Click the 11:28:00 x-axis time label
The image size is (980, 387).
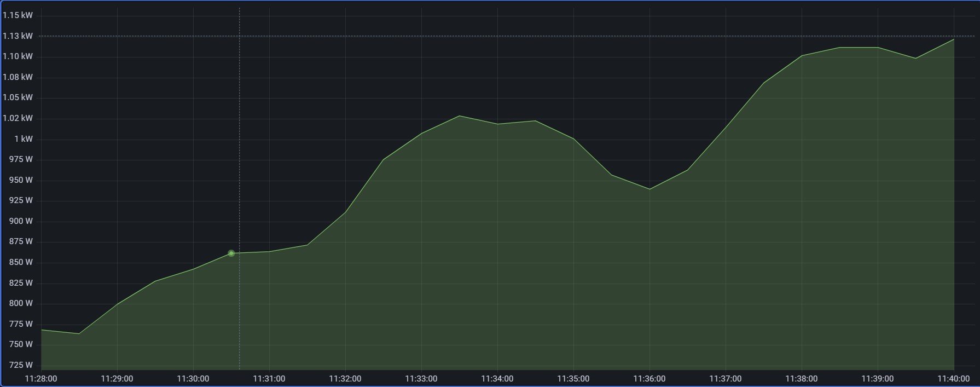click(41, 379)
